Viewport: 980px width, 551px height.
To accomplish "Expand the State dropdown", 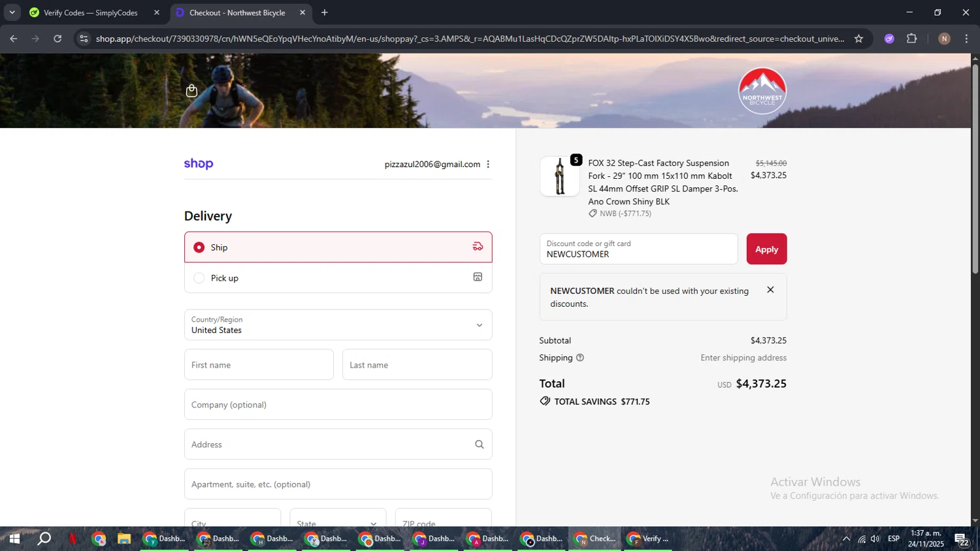I will click(x=338, y=519).
